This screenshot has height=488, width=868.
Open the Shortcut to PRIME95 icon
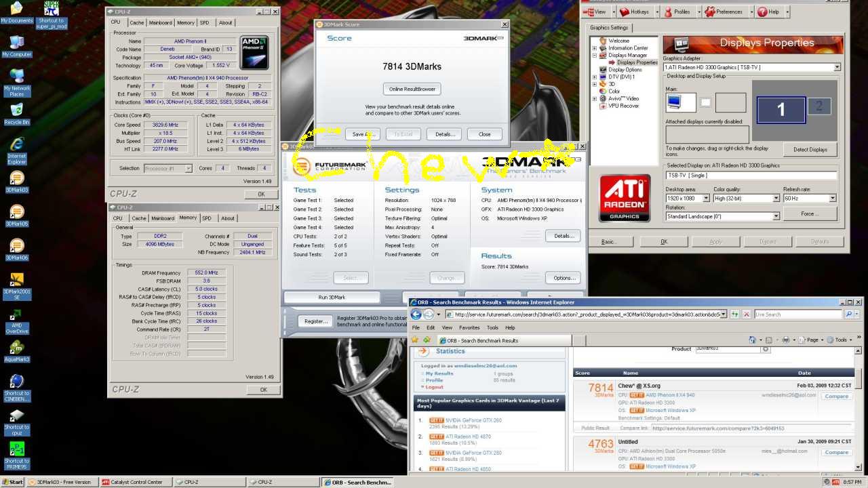(x=17, y=455)
